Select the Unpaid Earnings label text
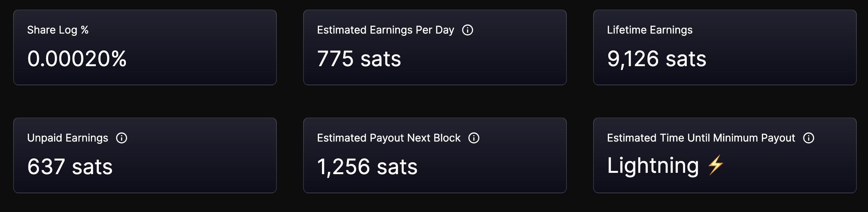 point(68,138)
